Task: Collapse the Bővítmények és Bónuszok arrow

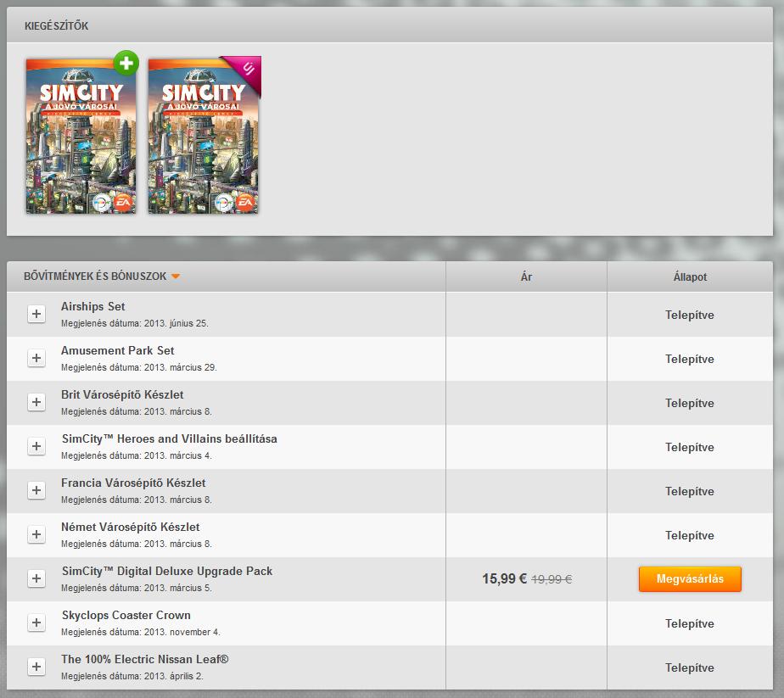Action: [x=176, y=276]
